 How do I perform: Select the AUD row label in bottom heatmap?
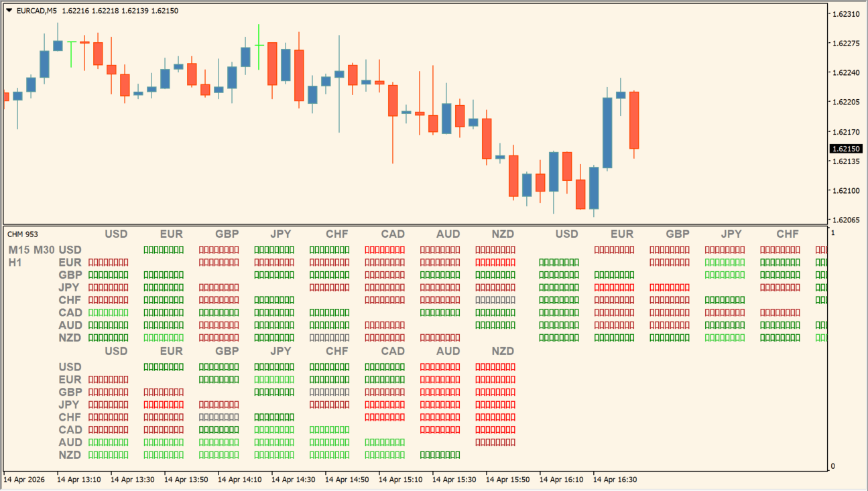70,442
